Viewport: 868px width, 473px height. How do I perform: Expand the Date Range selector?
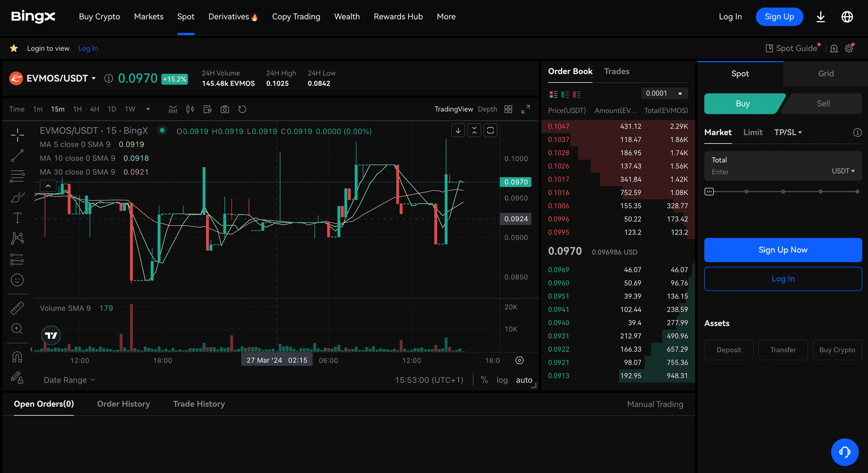pos(70,380)
